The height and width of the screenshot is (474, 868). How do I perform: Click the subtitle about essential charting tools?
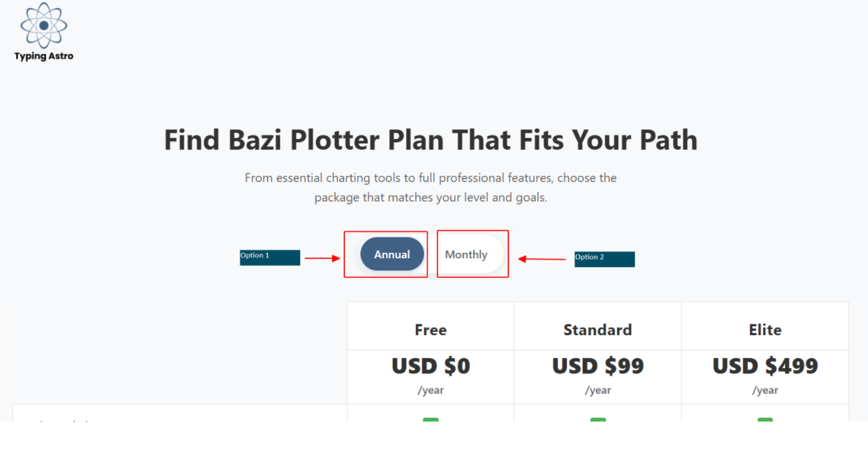tap(431, 187)
